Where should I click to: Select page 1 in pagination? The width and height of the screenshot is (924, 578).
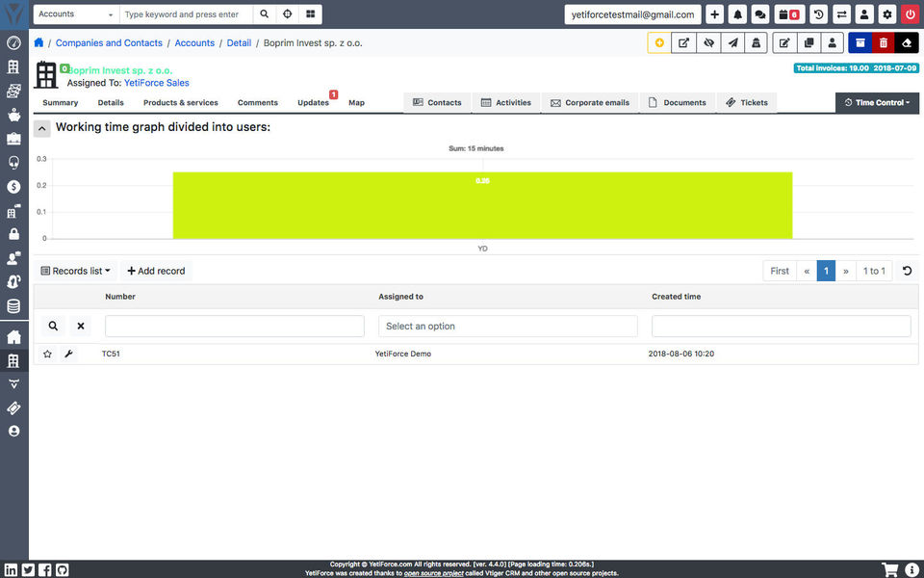(826, 271)
